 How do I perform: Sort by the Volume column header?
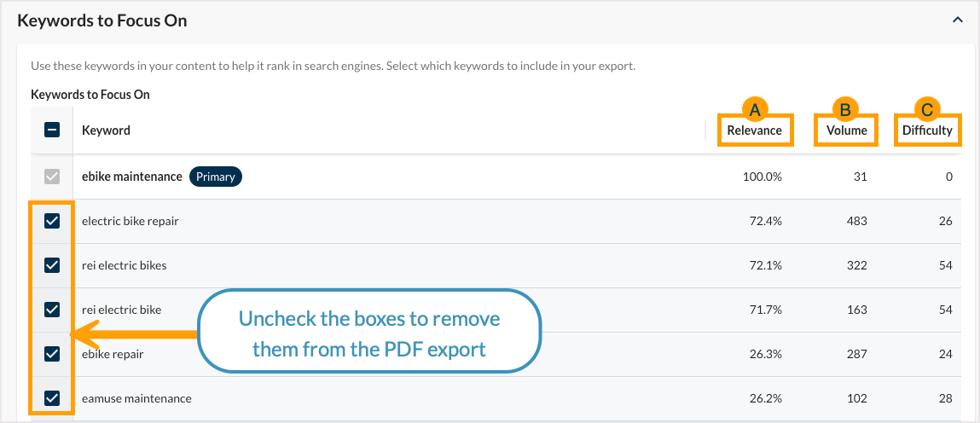tap(846, 130)
